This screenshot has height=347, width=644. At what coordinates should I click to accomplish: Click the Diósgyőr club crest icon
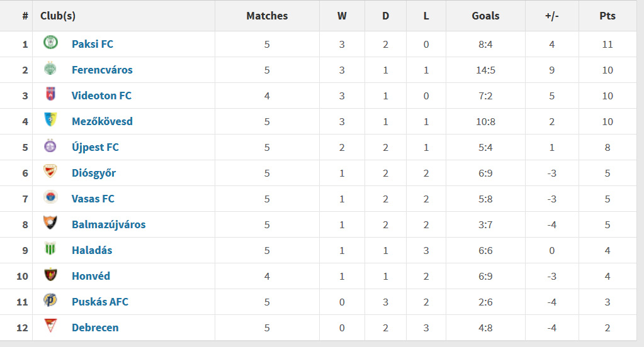click(x=50, y=172)
